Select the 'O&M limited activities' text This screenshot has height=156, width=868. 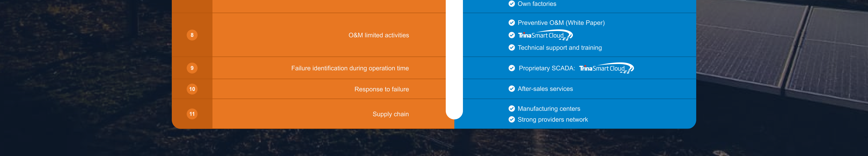click(x=378, y=35)
